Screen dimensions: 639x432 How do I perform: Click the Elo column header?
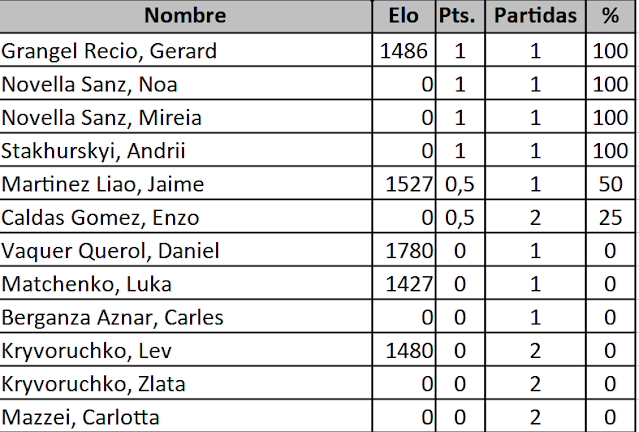pyautogui.click(x=403, y=16)
